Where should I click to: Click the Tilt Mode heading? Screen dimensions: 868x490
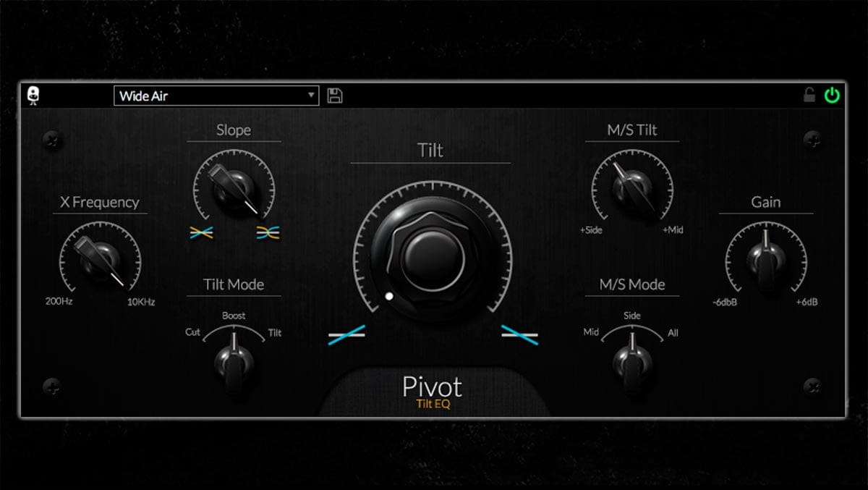click(234, 284)
